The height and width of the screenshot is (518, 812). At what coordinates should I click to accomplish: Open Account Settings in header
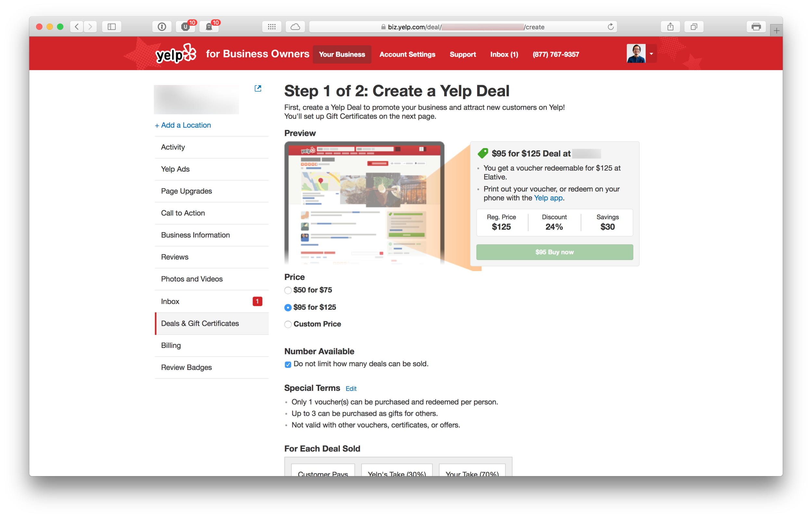click(407, 54)
